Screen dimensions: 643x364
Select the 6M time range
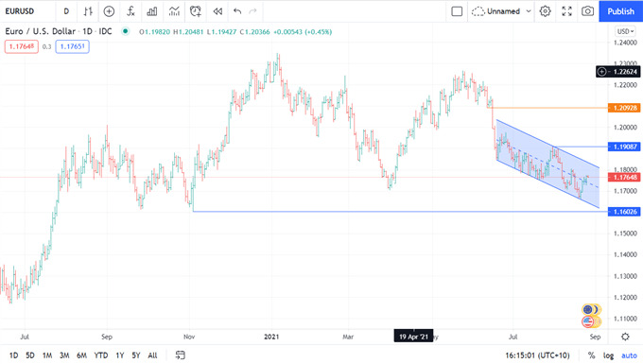pyautogui.click(x=81, y=355)
